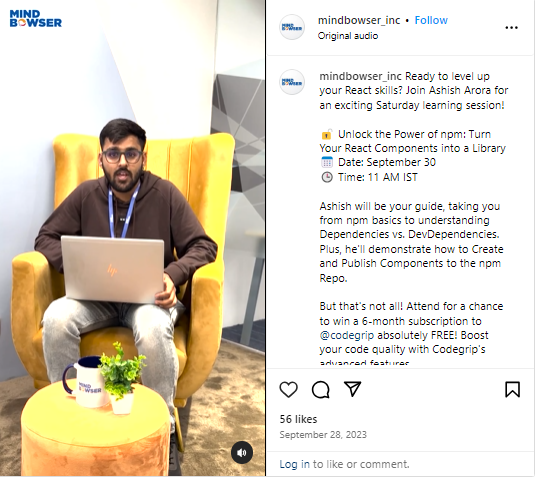Open the Original audio link
The image size is (535, 477).
348,36
